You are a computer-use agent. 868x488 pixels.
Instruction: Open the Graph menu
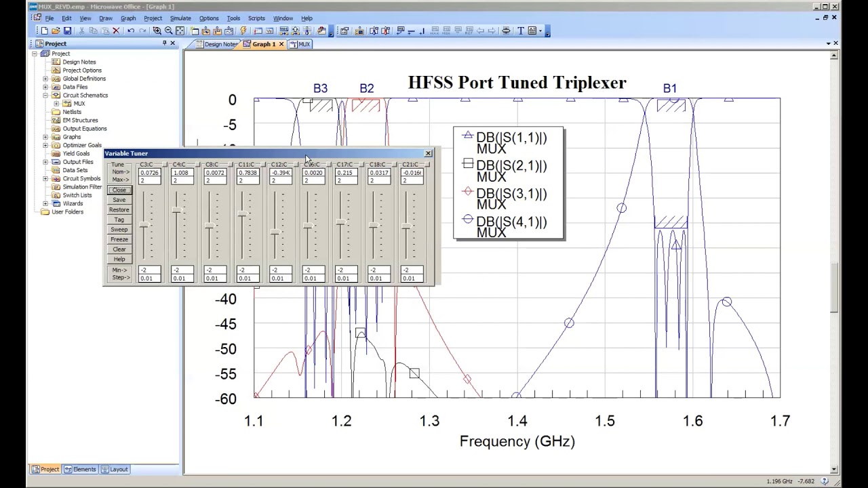(x=128, y=18)
